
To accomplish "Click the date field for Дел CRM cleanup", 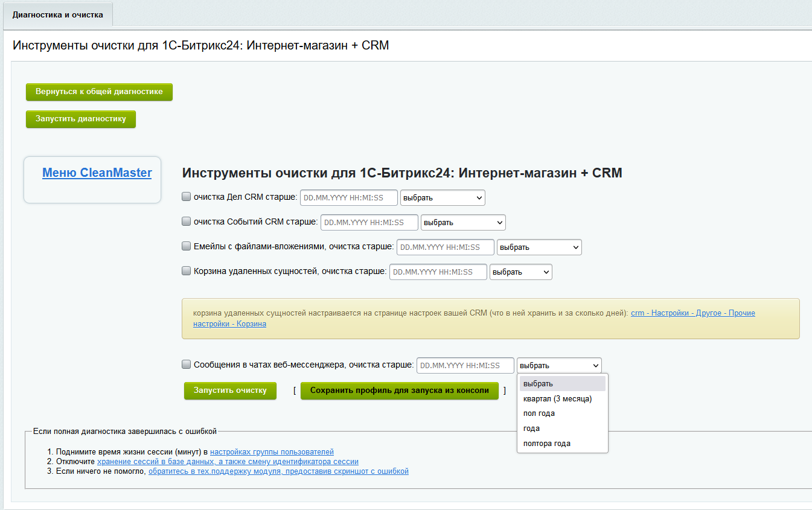I will click(349, 198).
